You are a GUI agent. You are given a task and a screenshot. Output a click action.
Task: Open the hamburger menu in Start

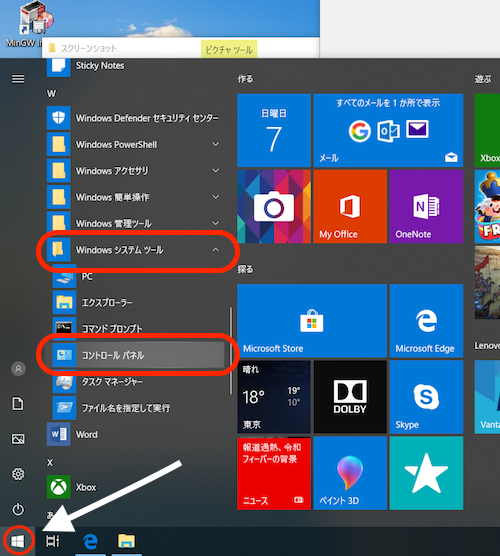click(18, 78)
